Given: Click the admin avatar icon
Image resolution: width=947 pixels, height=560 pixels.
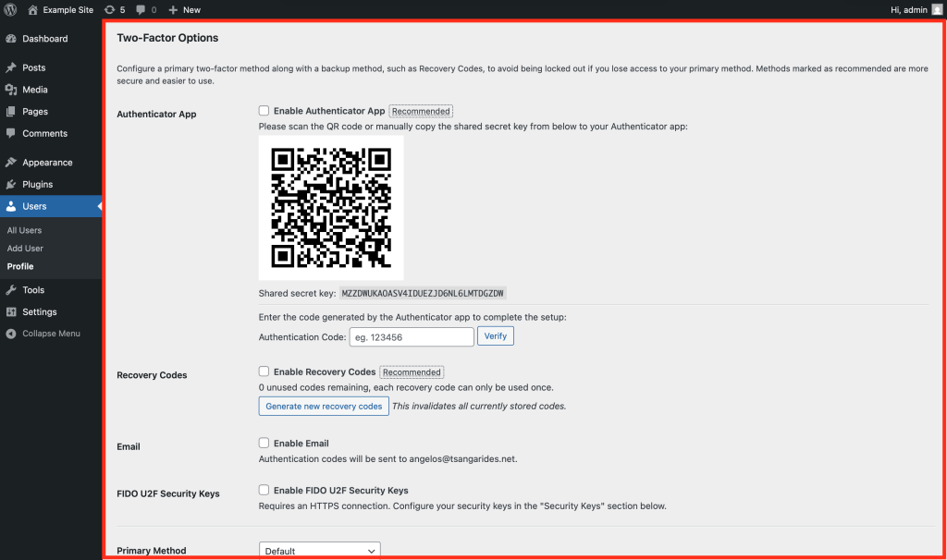Looking at the screenshot, I should click(937, 9).
